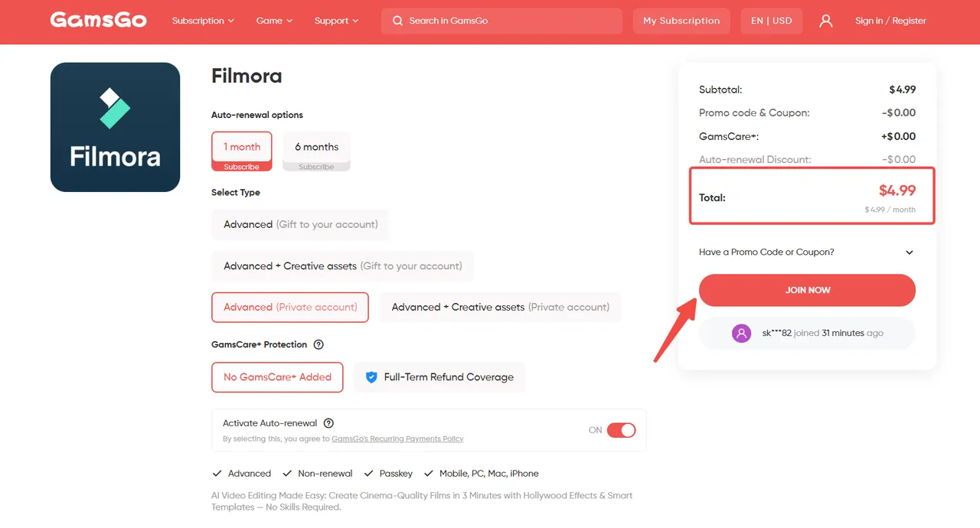Click the Auto-renewal options label
Viewport: 980px width, 528px height.
(x=257, y=115)
